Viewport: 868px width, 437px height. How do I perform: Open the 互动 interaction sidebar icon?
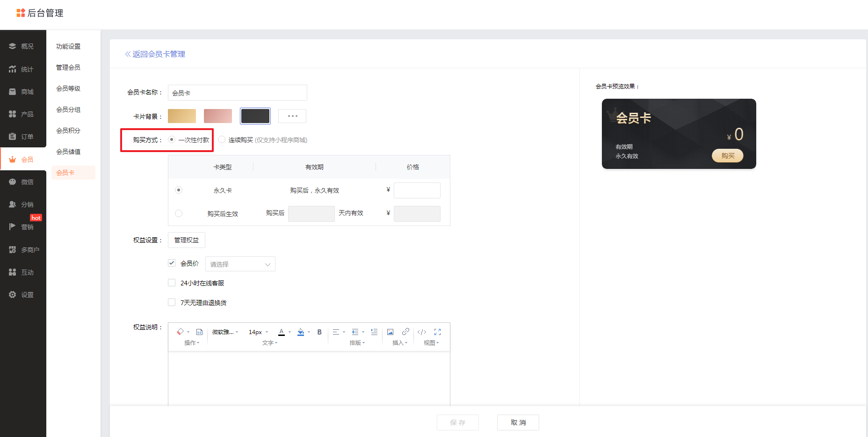click(x=13, y=272)
